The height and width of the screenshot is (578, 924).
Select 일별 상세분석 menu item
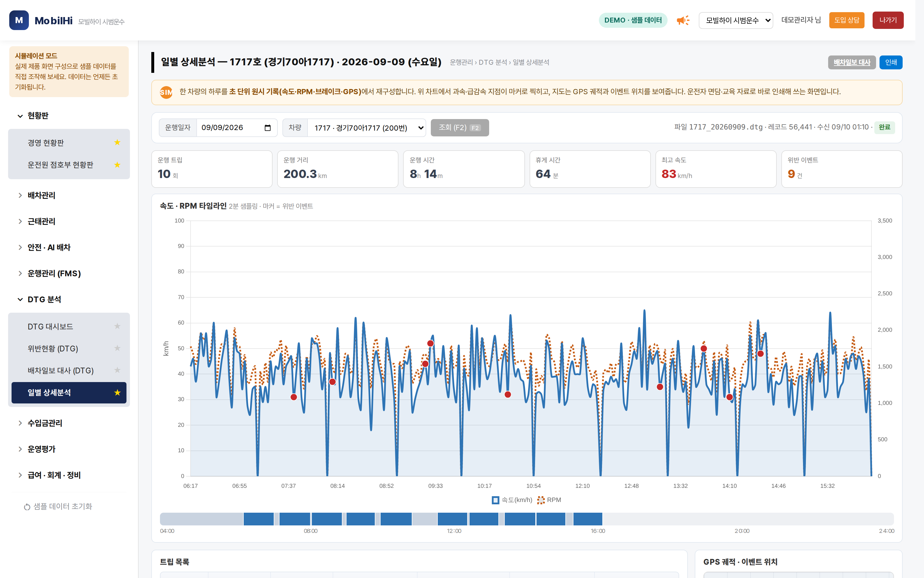tap(69, 392)
